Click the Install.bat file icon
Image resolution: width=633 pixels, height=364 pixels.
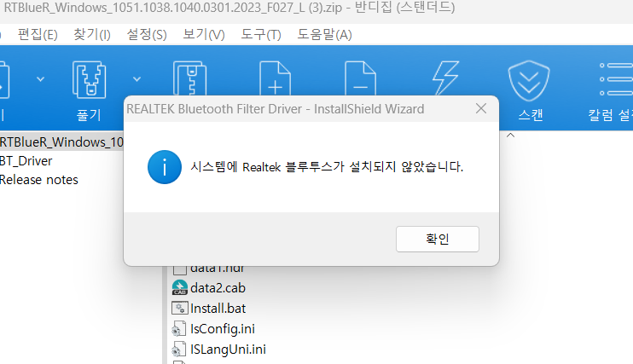tap(180, 309)
